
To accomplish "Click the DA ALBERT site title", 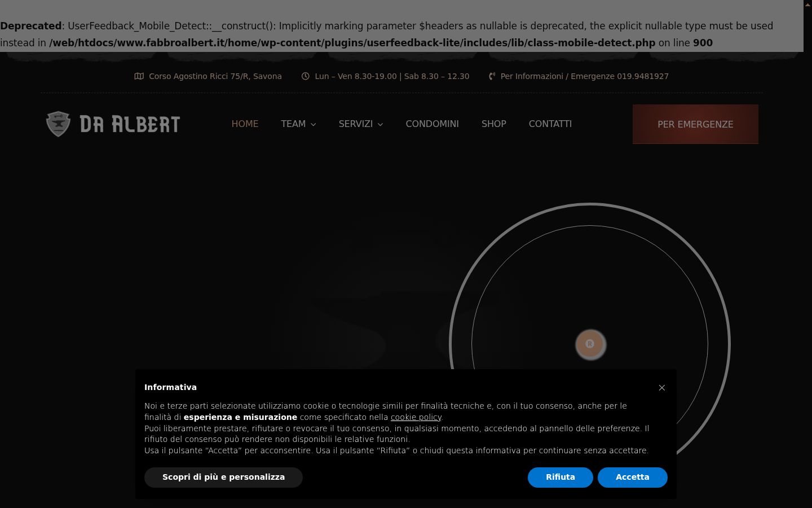I will click(130, 124).
